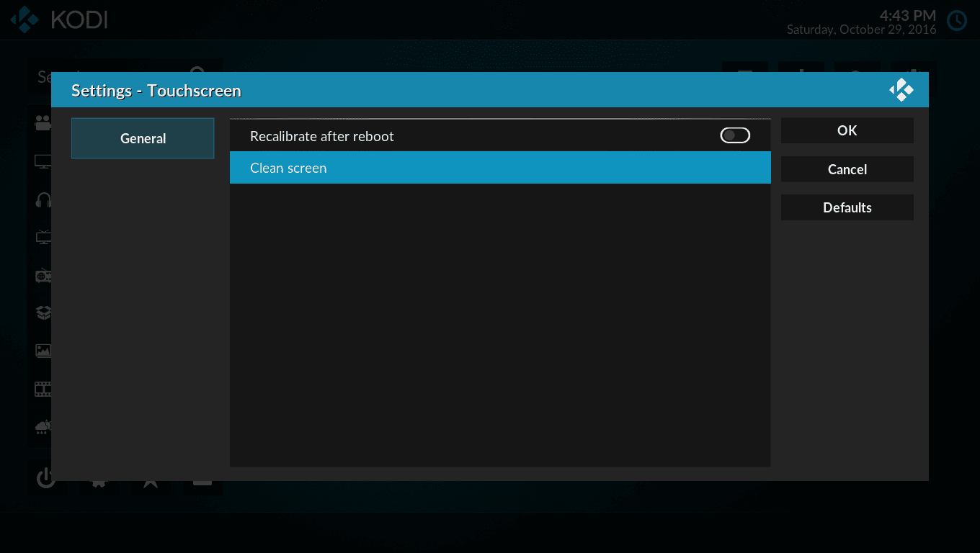Open the Radio icon in sidebar
This screenshot has width=980, height=553.
click(43, 275)
